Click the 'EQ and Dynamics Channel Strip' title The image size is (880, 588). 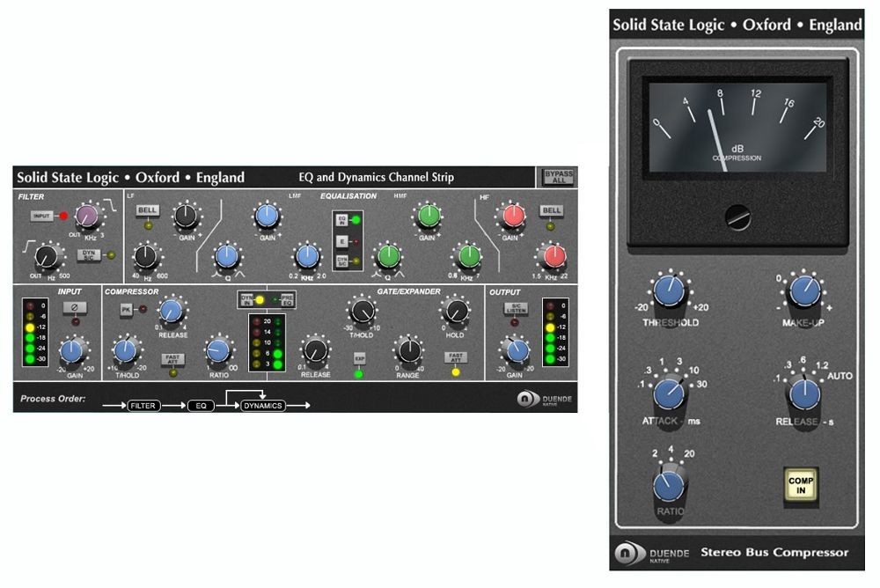tap(376, 178)
